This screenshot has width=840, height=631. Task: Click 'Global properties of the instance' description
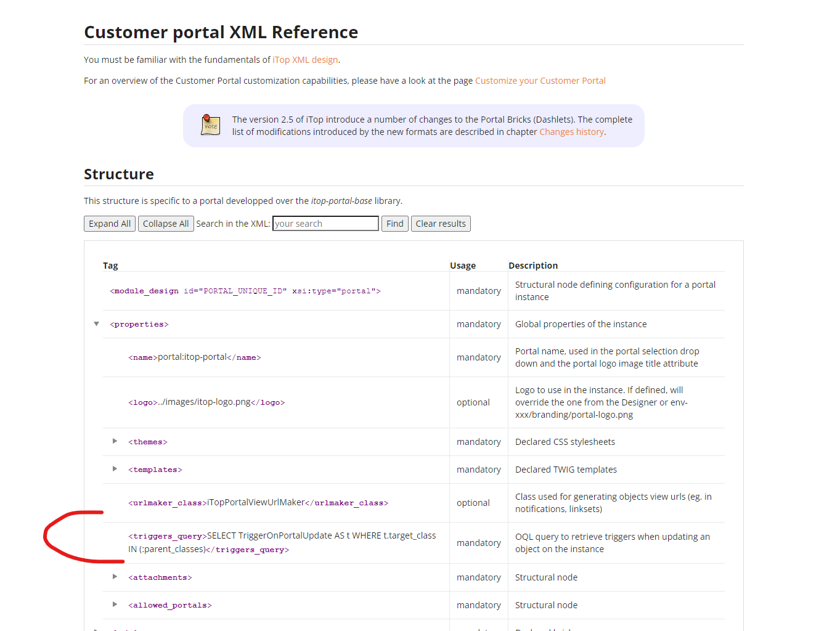pos(581,324)
